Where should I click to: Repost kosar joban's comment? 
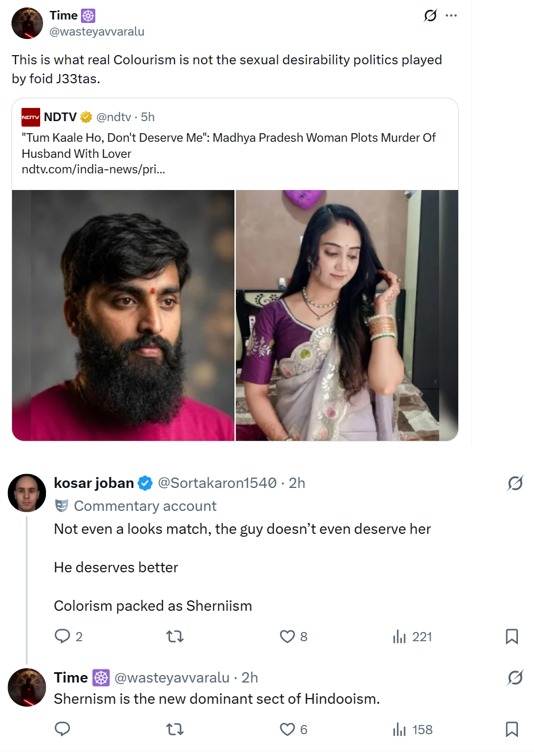pos(175,636)
